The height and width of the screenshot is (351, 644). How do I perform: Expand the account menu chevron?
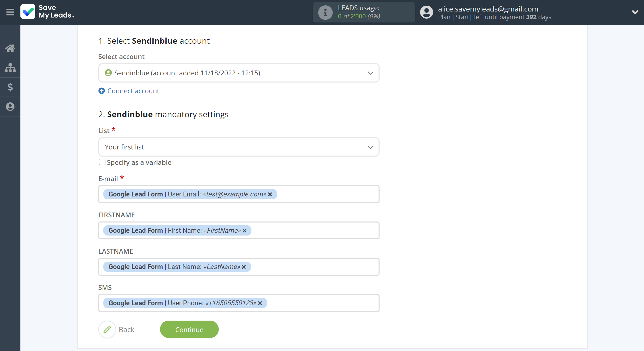(x=635, y=12)
